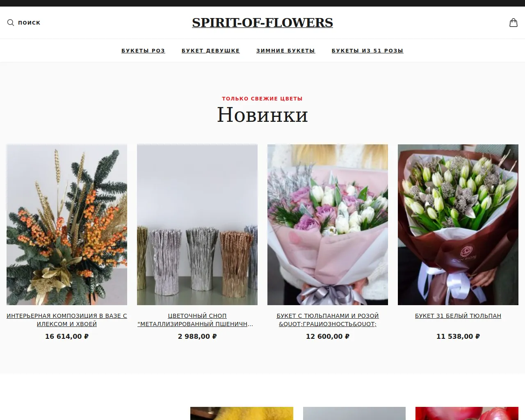Select the ЗИМНИЕ БУКЕТЫ menu item
The height and width of the screenshot is (420, 525).
click(x=286, y=51)
